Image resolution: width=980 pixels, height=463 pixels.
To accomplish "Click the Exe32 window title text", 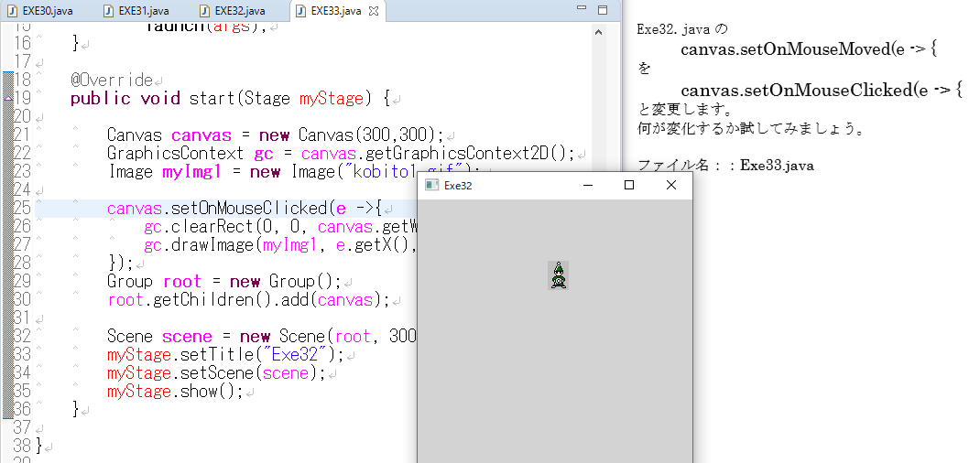I will coord(458,186).
